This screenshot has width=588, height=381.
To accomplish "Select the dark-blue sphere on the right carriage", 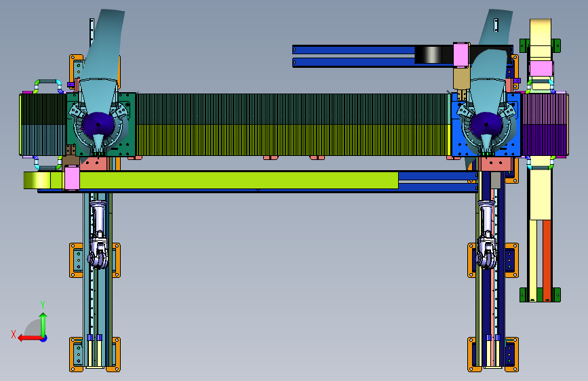I will [486, 125].
